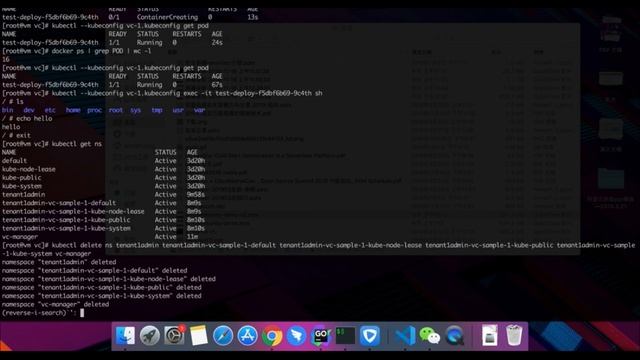Open blue shield app in Dock

pyautogui.click(x=370, y=336)
